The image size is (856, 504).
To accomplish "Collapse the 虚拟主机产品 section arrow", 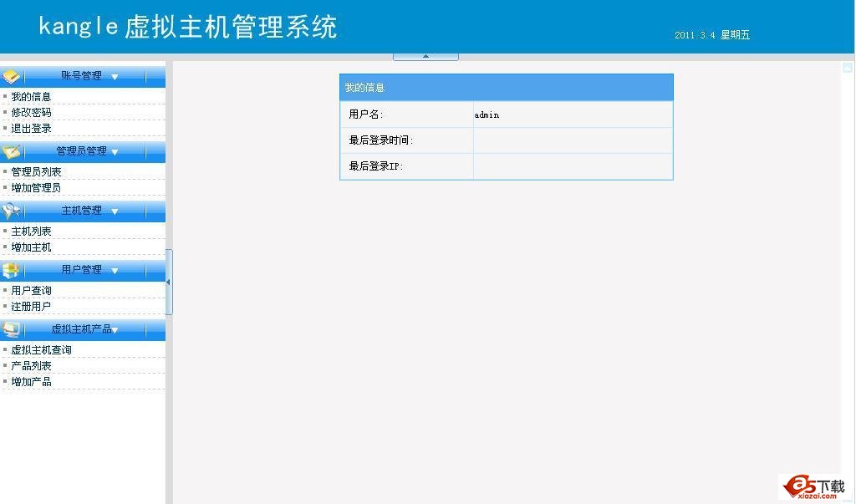I will click(115, 330).
